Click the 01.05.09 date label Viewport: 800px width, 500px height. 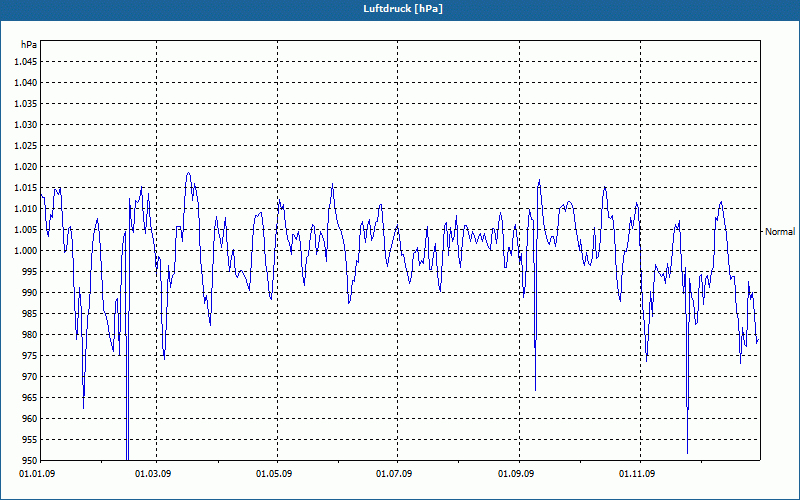[x=274, y=474]
